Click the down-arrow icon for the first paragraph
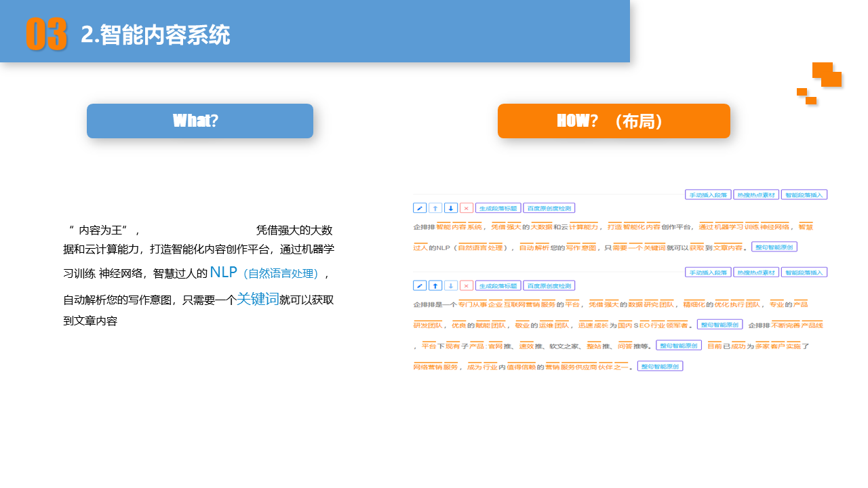 tap(450, 207)
